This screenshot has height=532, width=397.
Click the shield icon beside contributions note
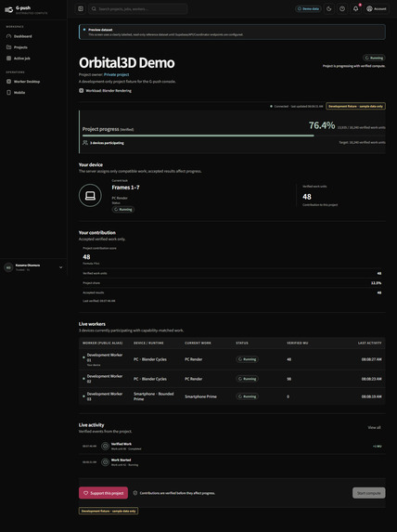pos(135,493)
